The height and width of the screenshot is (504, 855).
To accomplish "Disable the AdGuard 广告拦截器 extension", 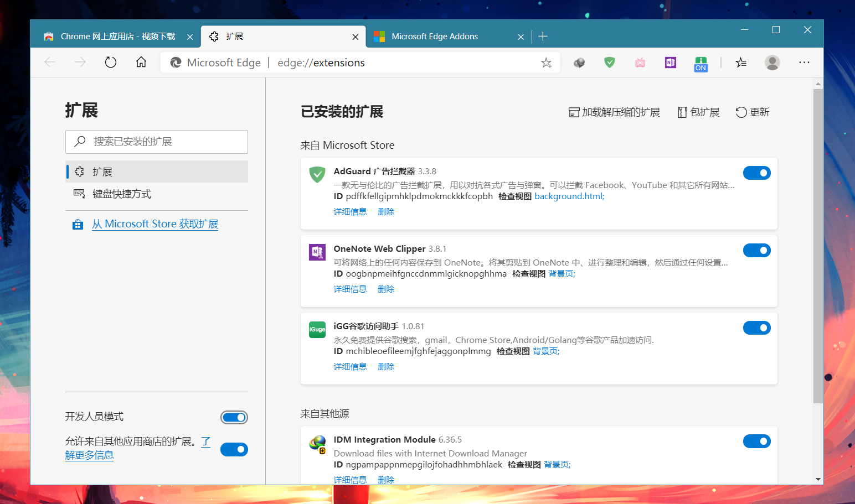I will [757, 173].
